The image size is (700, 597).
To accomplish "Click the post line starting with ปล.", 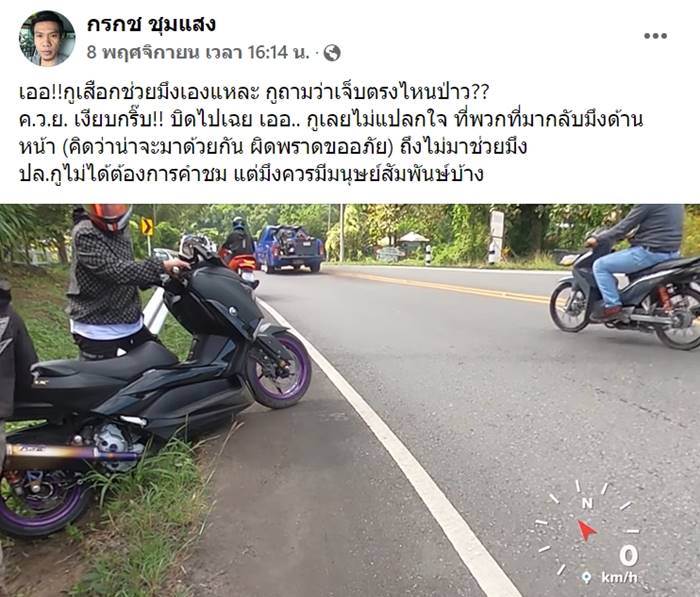I will pos(251,174).
